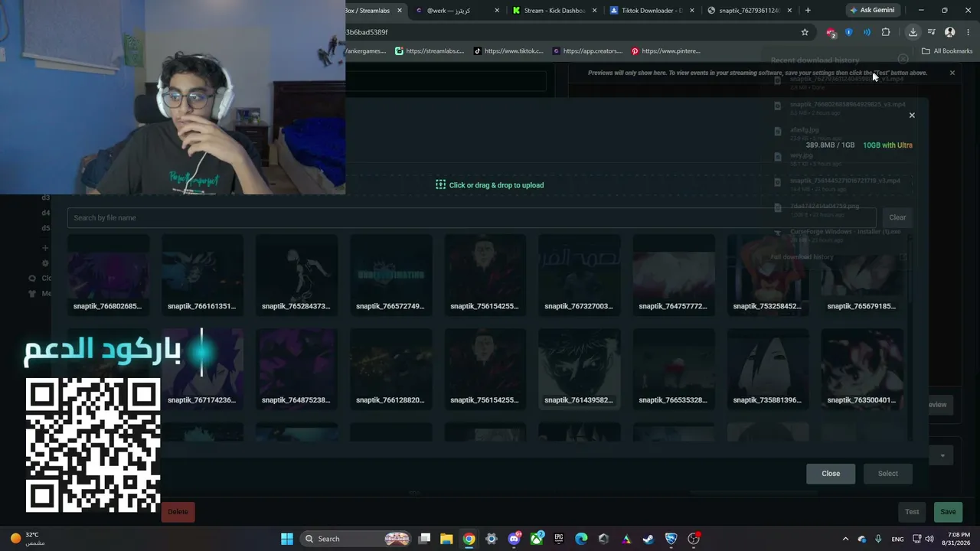Close the Tiktok Downloader tab
The image size is (980, 551).
(x=692, y=11)
